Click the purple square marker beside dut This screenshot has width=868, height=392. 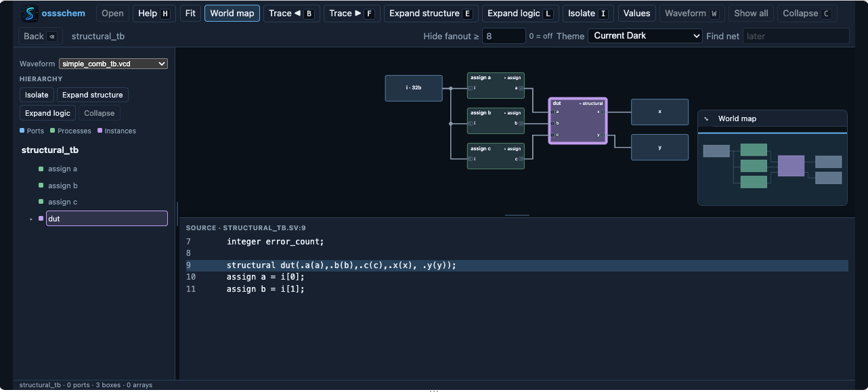(x=41, y=219)
